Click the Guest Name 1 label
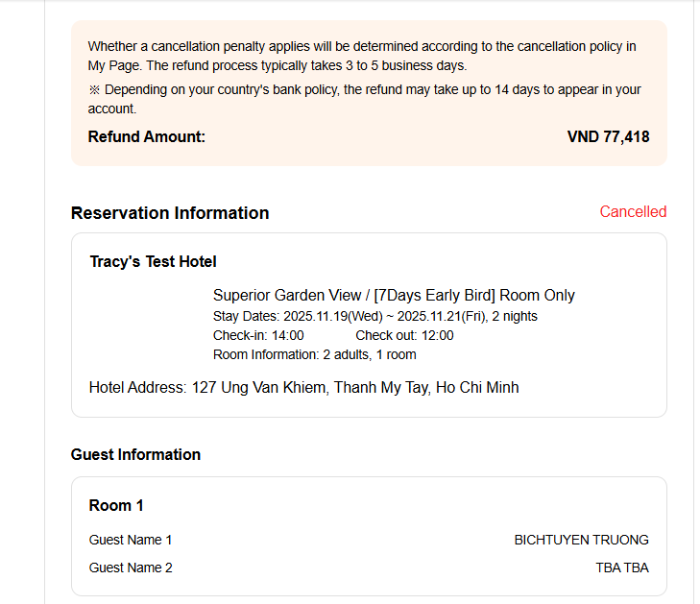The height and width of the screenshot is (604, 700). point(131,540)
